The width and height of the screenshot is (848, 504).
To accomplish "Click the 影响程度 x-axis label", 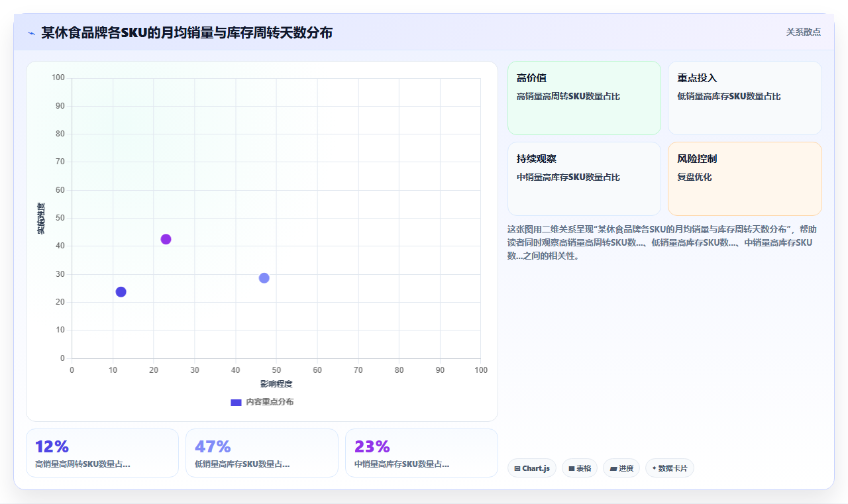I will coord(276,384).
